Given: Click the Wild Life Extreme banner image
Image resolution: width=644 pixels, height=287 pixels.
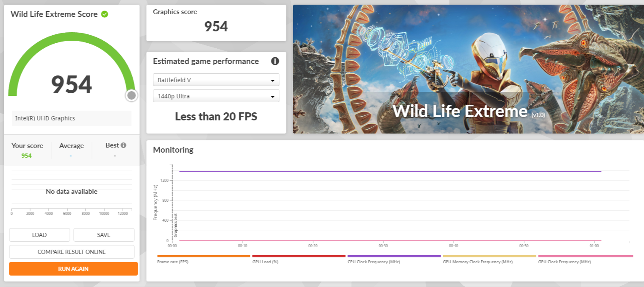Looking at the screenshot, I should [468, 69].
